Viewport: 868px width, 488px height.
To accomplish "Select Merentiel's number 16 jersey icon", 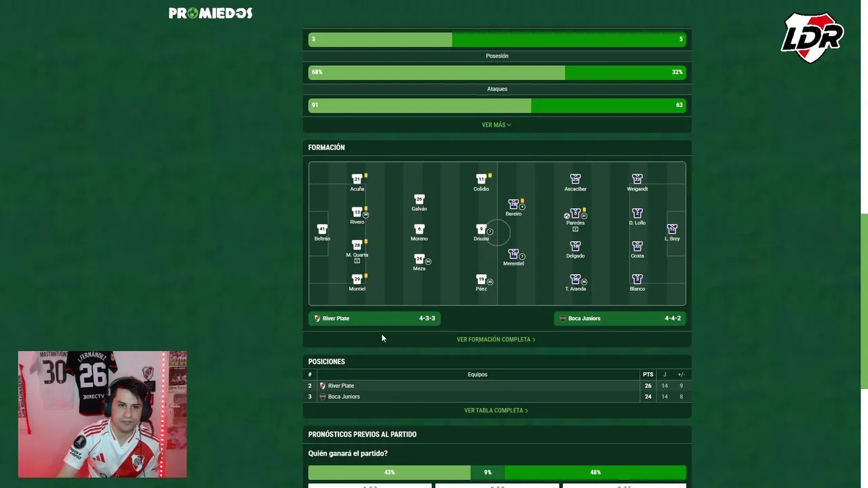I will point(513,253).
